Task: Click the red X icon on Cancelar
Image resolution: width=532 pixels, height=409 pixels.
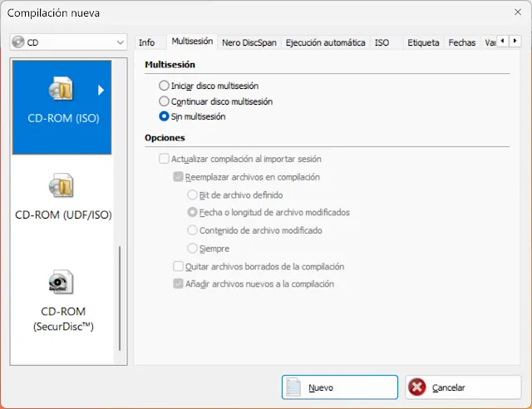Action: point(417,387)
